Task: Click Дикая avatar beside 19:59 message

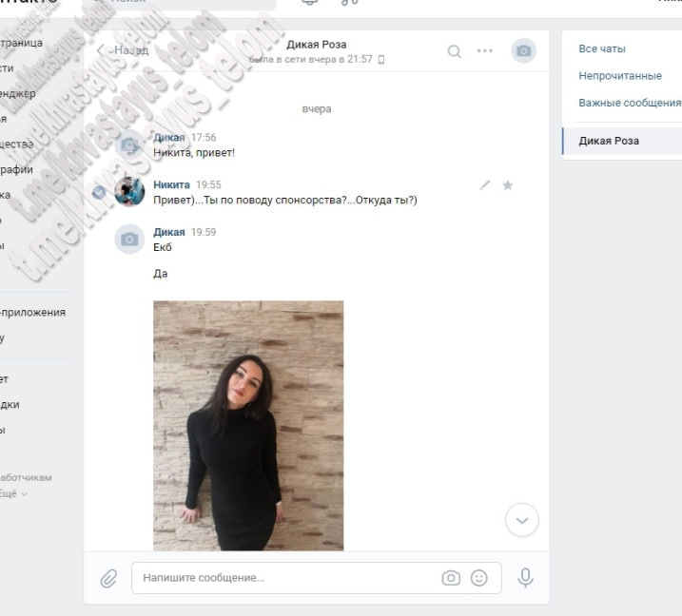Action: point(129,240)
